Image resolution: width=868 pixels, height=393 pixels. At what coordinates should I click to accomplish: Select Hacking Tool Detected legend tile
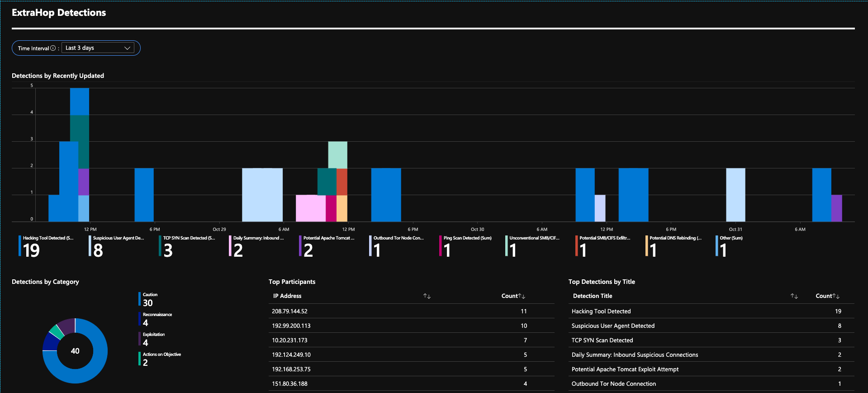click(47, 246)
